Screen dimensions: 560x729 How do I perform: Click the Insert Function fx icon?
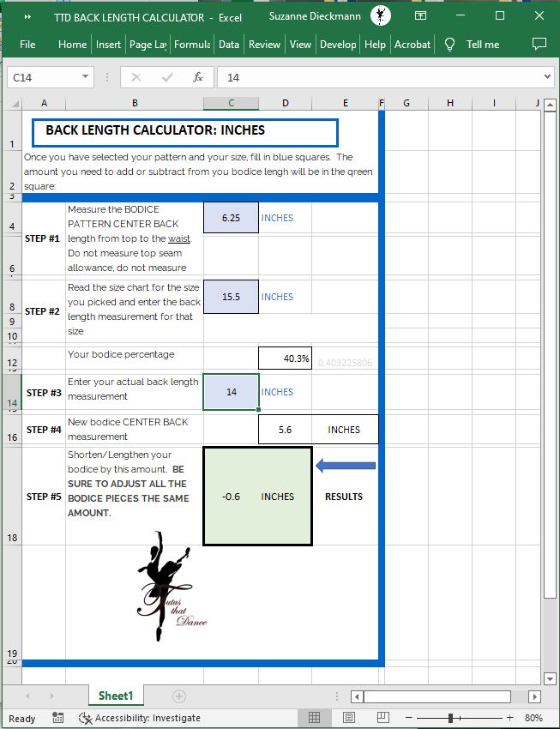pos(197,77)
